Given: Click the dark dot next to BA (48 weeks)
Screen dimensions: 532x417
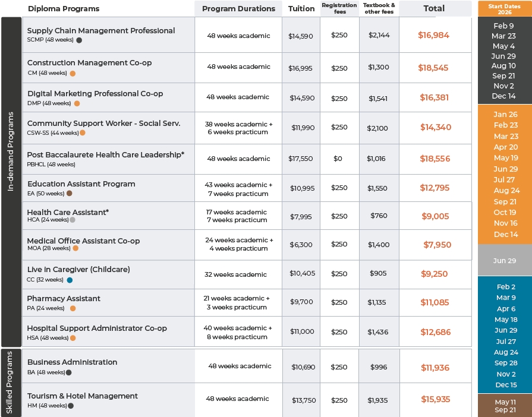Looking at the screenshot, I should [69, 372].
